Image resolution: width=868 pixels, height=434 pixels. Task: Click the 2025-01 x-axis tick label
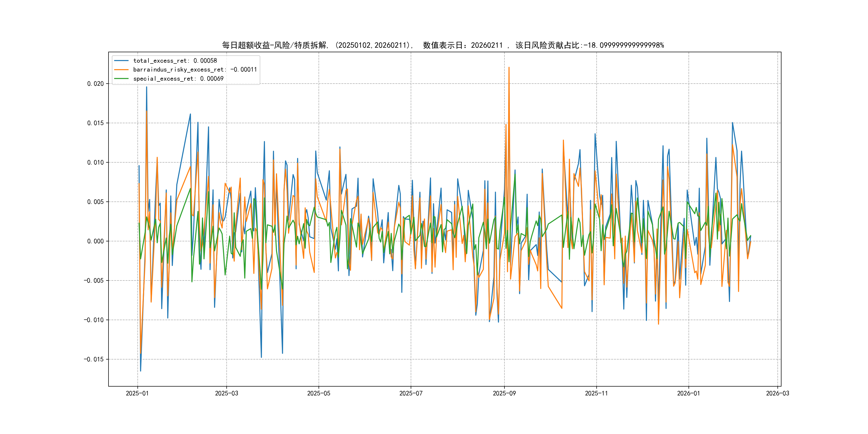pyautogui.click(x=137, y=393)
